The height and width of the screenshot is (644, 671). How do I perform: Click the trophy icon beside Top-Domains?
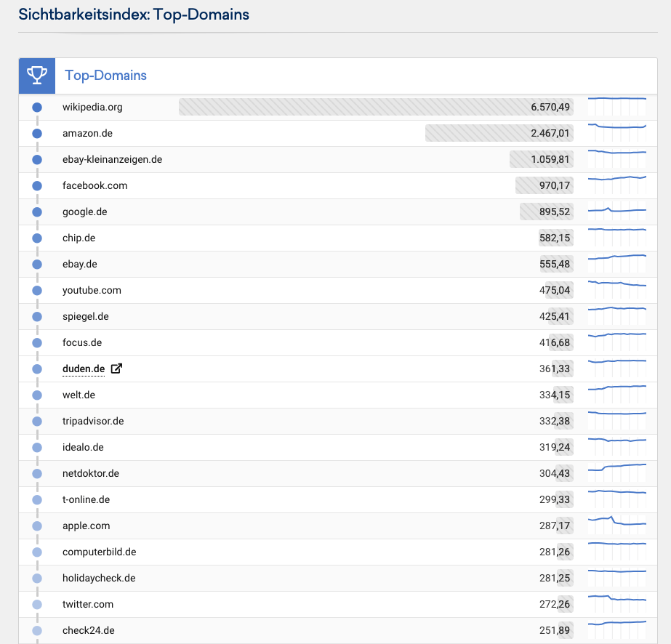click(x=37, y=76)
